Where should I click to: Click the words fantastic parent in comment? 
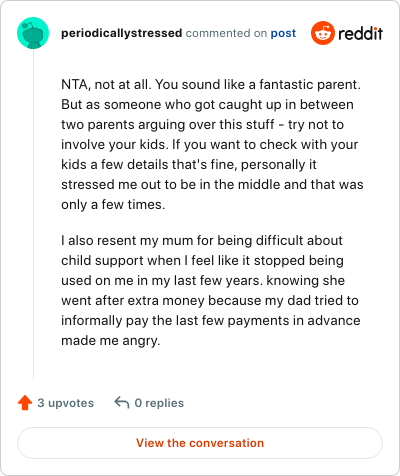click(x=308, y=85)
